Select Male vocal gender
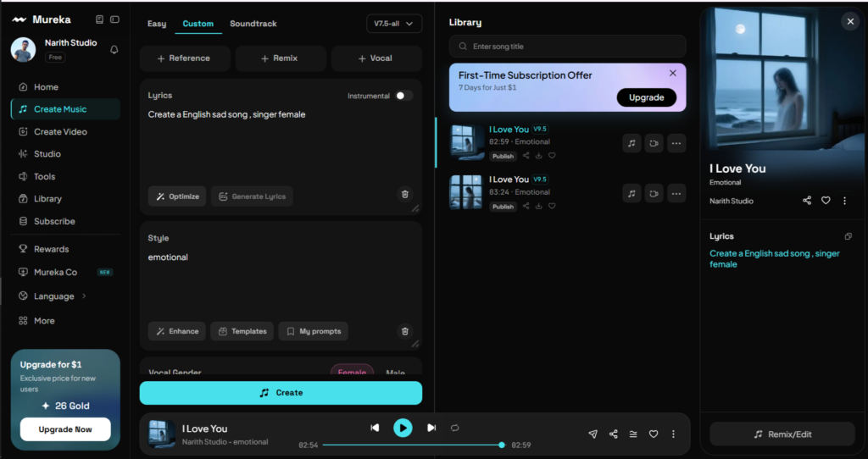This screenshot has height=459, width=868. point(395,372)
